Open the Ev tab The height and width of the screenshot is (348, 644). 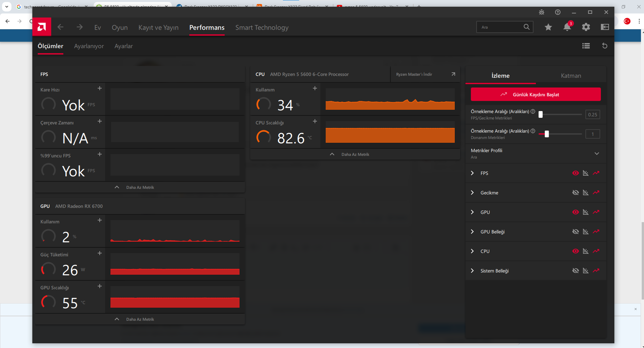click(98, 28)
